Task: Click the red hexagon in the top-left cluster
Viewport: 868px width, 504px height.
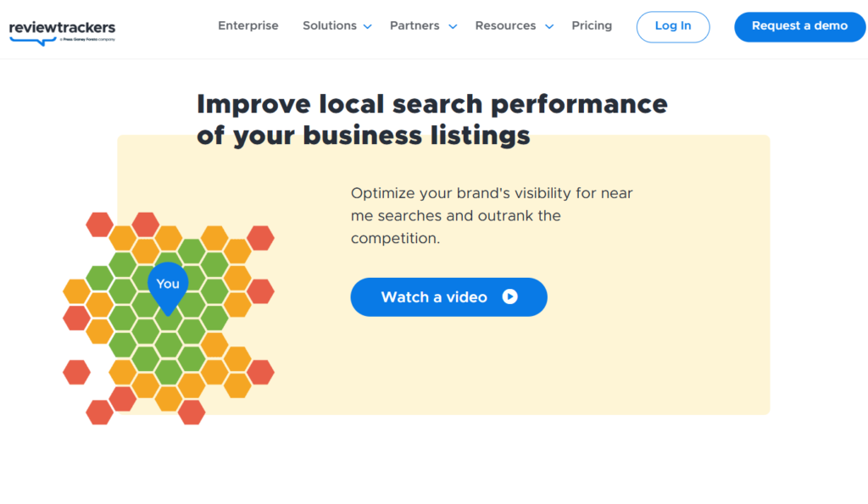Action: [x=97, y=224]
